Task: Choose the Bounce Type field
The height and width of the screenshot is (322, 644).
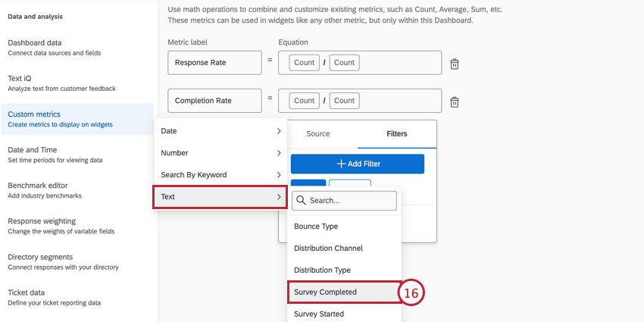Action: click(x=344, y=227)
